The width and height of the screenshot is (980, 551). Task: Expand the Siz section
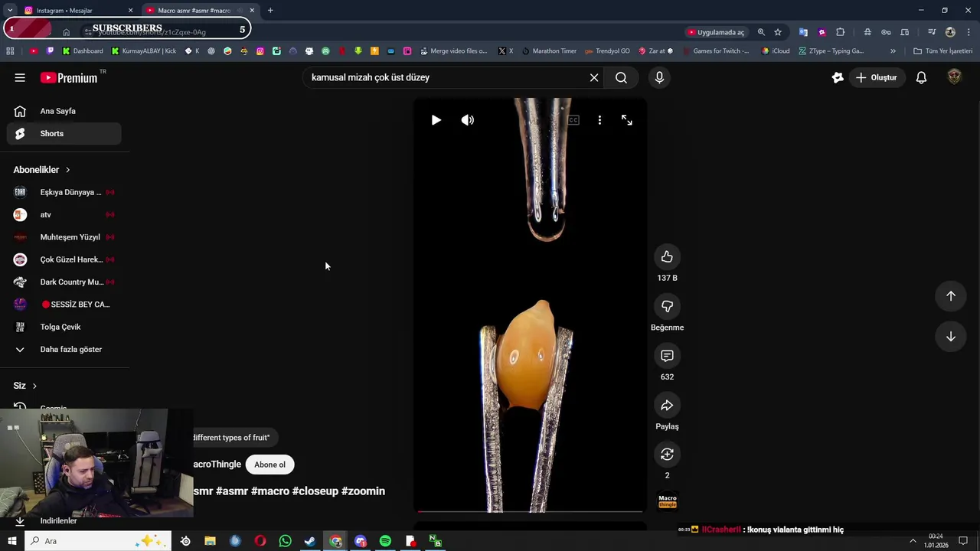click(x=25, y=386)
